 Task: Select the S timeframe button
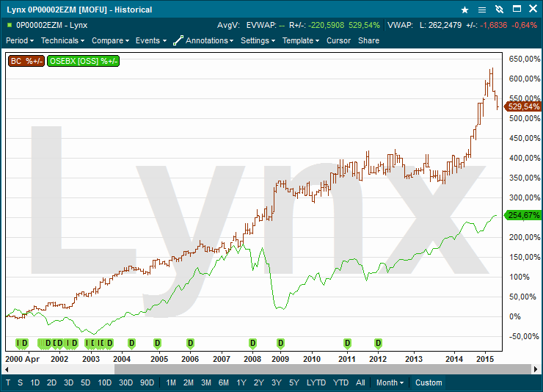(20, 382)
